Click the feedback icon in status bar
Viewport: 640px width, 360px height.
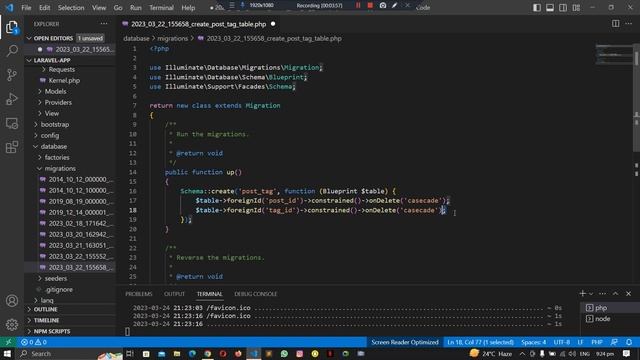[x=614, y=342]
